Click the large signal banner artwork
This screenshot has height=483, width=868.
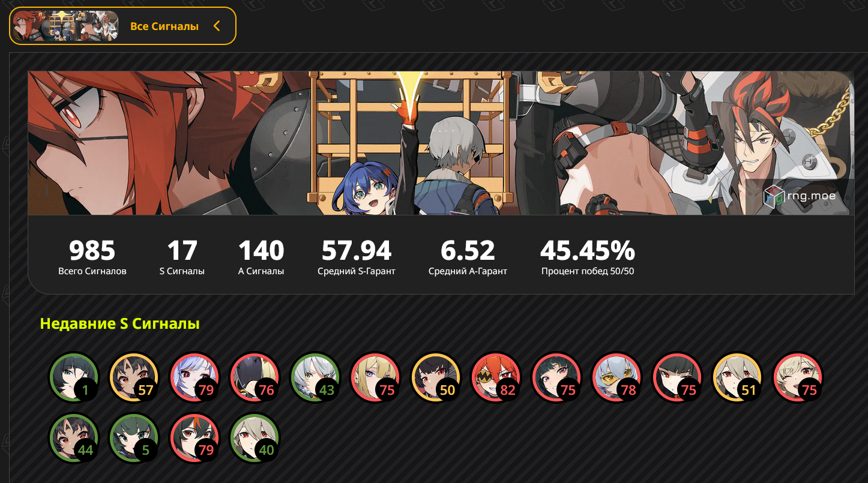click(x=441, y=143)
